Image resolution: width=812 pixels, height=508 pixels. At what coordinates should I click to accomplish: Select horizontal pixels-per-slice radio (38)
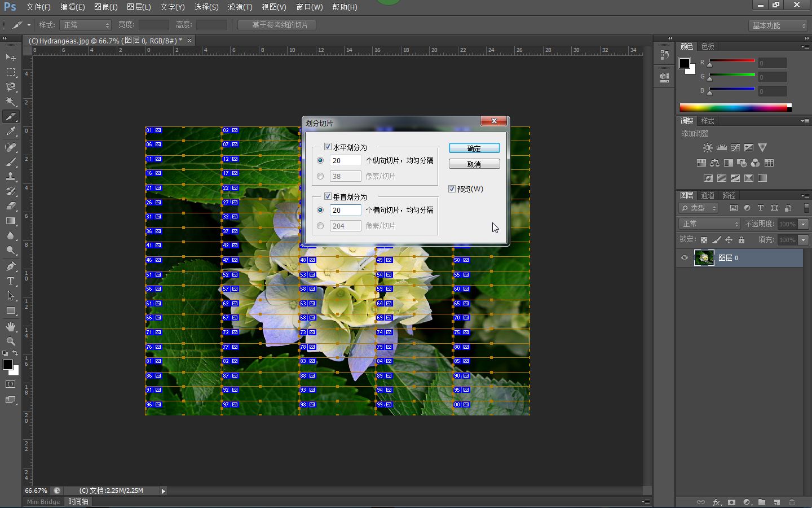coord(320,176)
